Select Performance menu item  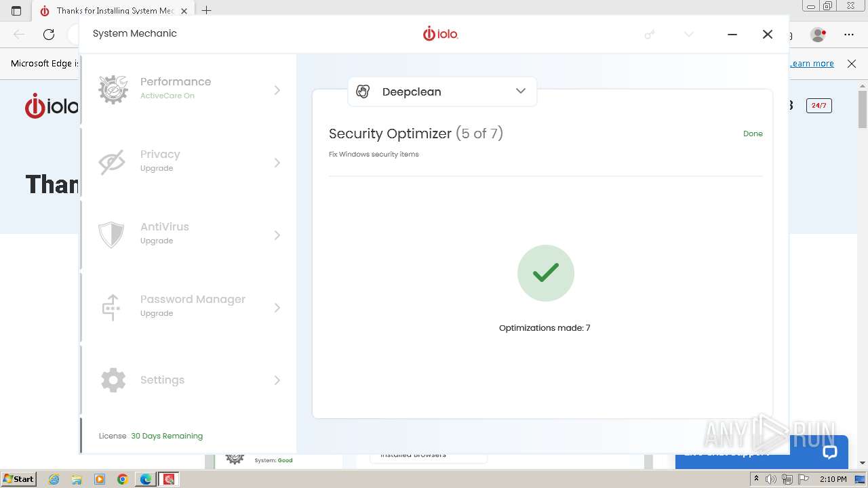coord(189,89)
